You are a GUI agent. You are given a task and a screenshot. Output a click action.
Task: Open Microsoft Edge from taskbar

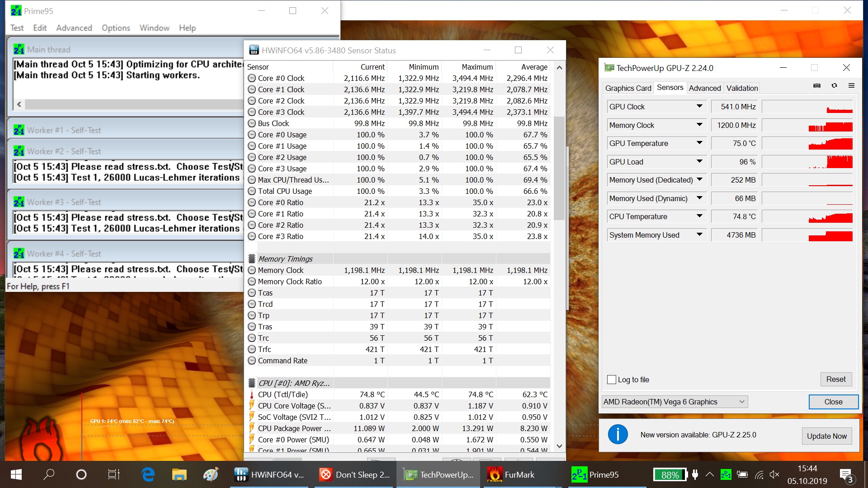tap(148, 474)
